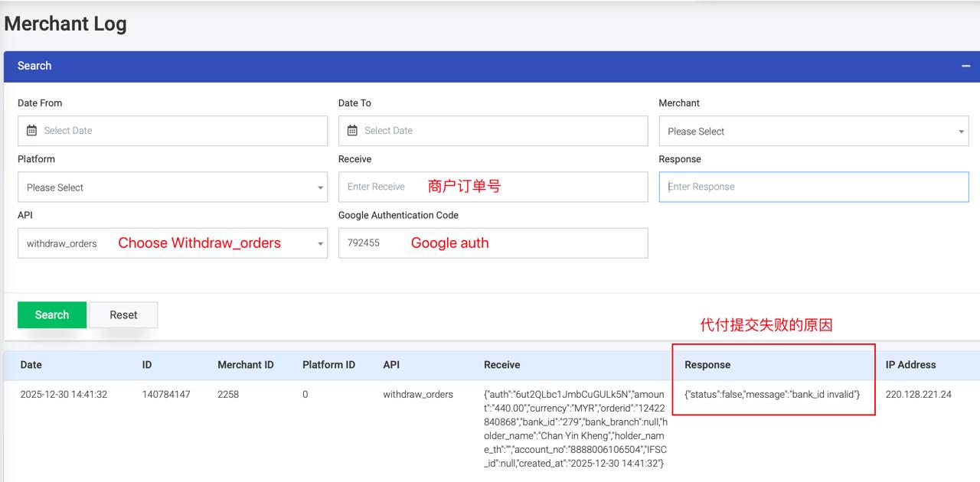The image size is (980, 482).
Task: Click the bank_id invalid response text
Action: tap(772, 395)
